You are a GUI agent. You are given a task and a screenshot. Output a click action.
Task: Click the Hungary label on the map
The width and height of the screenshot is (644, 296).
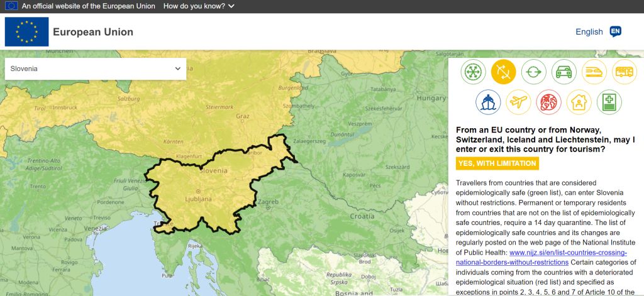coord(431,98)
